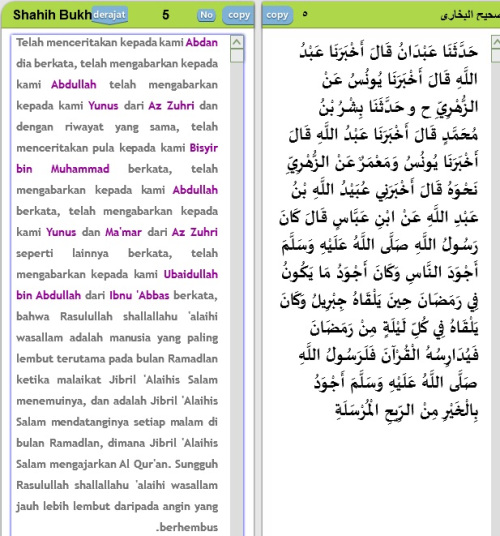Open narrator link Bisyir
Screen dimensions: 500x536
point(204,148)
